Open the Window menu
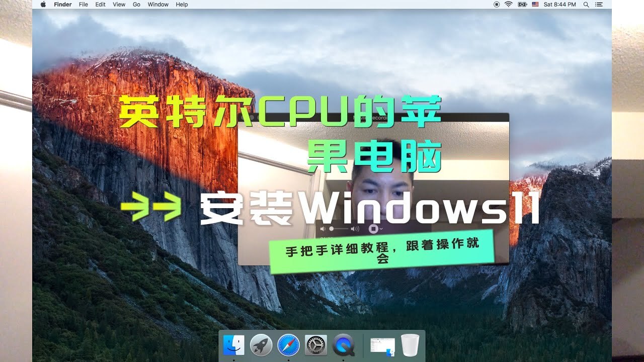The height and width of the screenshot is (362, 644). pos(158,5)
